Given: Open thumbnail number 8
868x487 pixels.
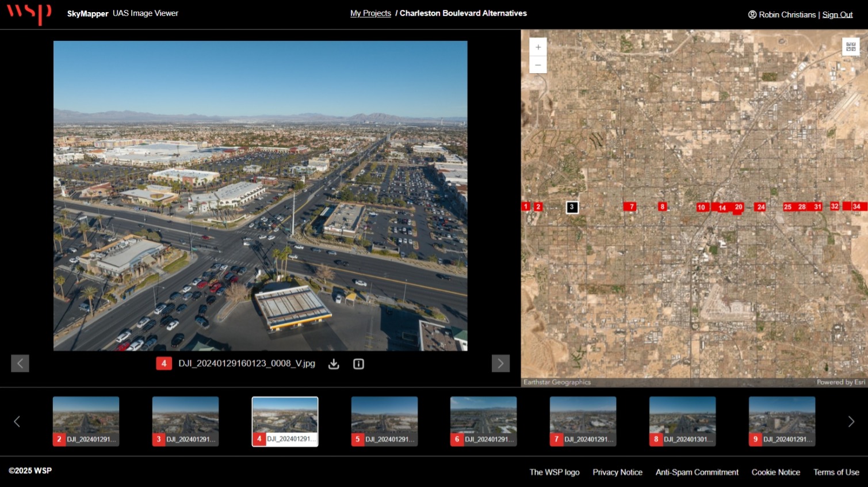Looking at the screenshot, I should click(682, 421).
